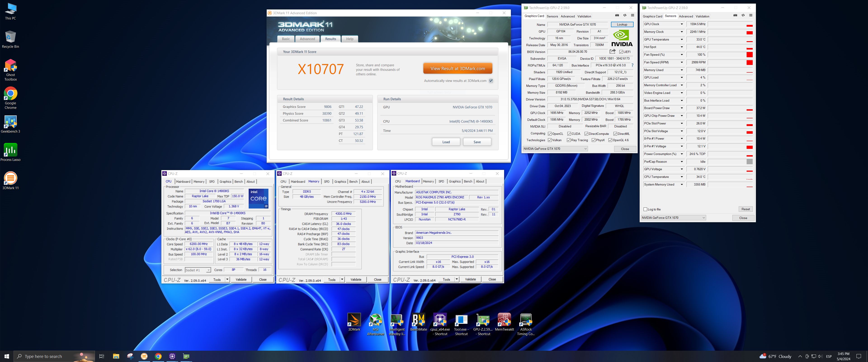Click the Windows taskbar search box
This screenshot has width=868, height=362.
pos(54,356)
